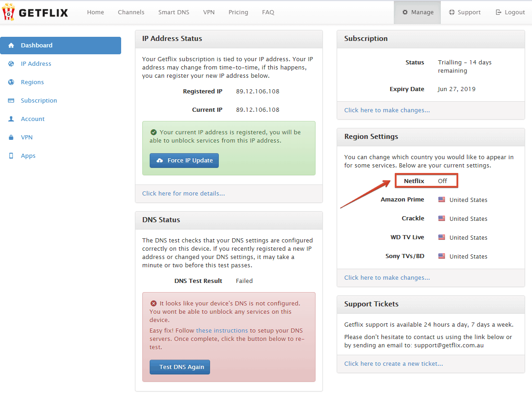Click the Sony TVs/BD 'United States' value
The width and height of the screenshot is (532, 403).
pos(468,257)
